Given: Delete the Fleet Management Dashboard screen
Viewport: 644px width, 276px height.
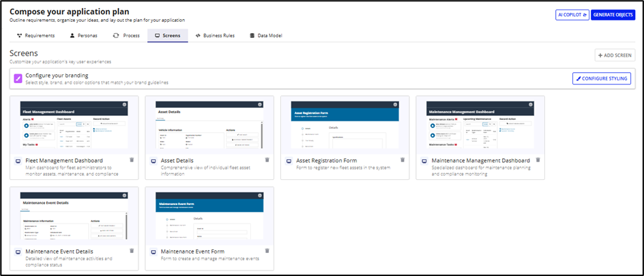Looking at the screenshot, I should tap(132, 160).
